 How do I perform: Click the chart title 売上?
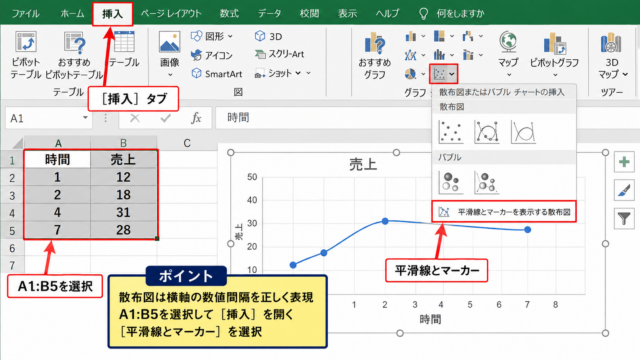point(363,164)
